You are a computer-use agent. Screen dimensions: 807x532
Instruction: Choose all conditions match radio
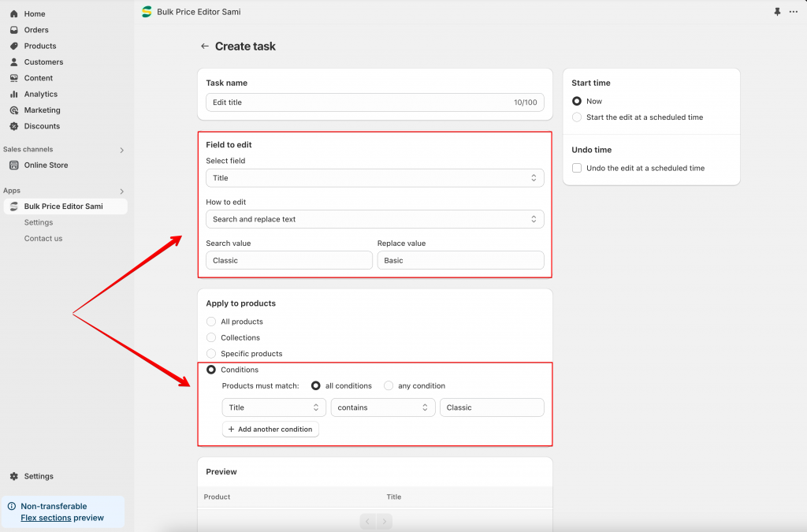(x=315, y=386)
